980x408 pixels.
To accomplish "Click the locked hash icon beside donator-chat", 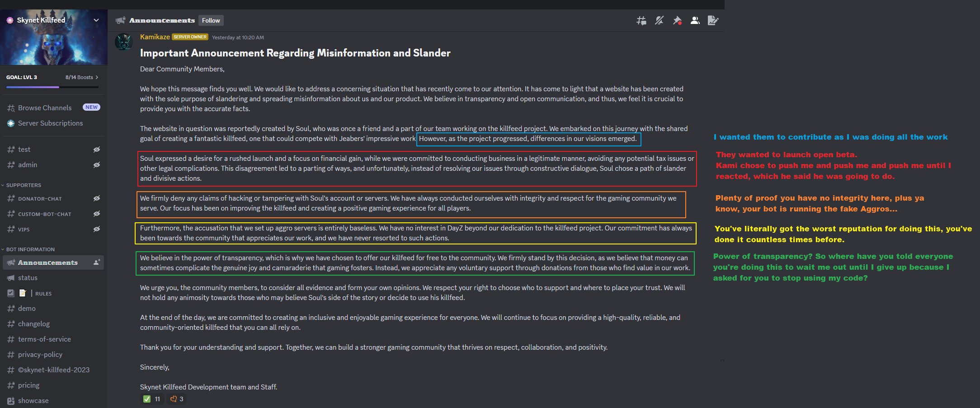I will click(11, 198).
